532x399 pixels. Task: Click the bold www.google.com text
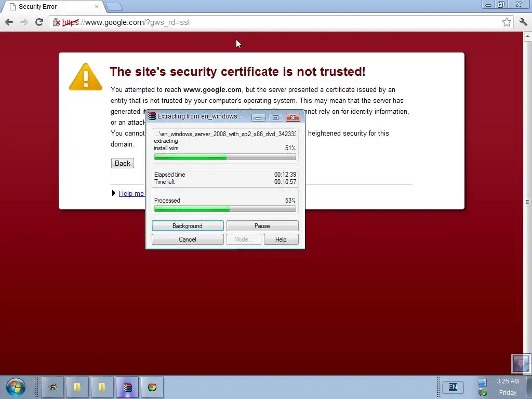[212, 90]
